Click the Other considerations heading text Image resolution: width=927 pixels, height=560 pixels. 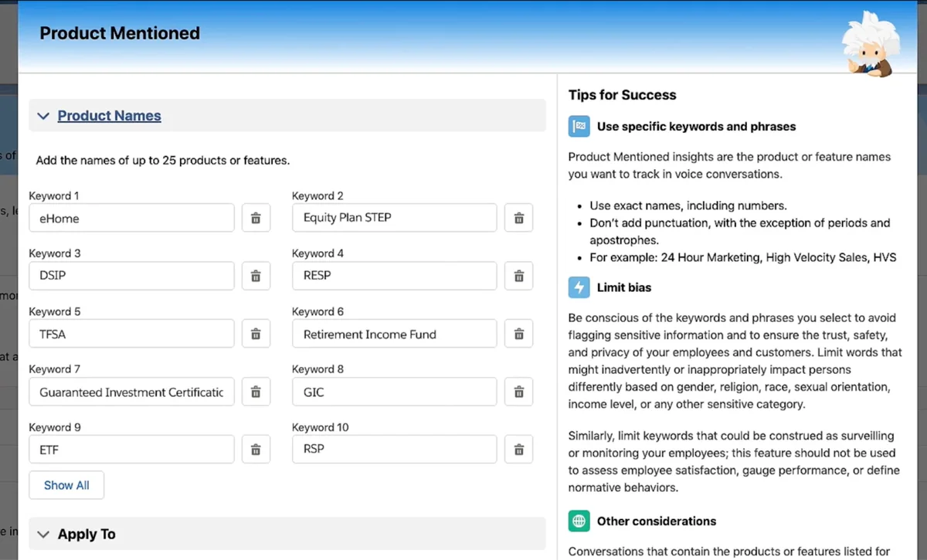[x=657, y=521]
